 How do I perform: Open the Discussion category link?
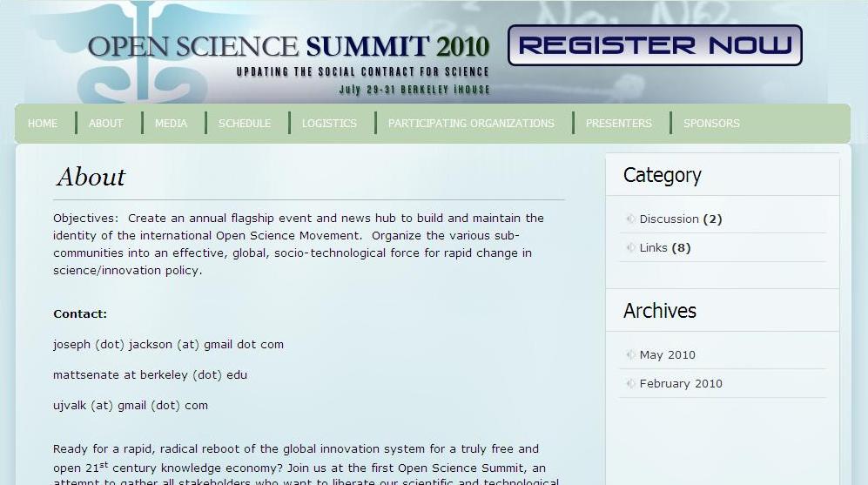click(x=669, y=219)
